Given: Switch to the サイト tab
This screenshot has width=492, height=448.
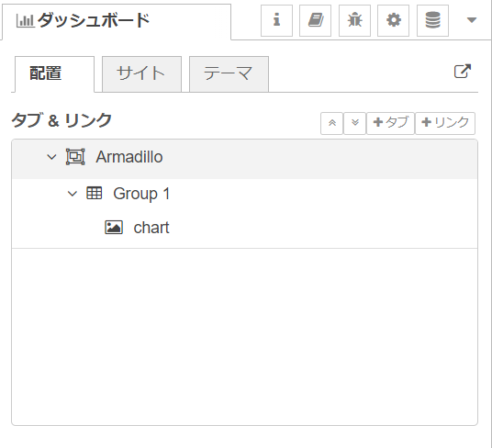Looking at the screenshot, I should click(141, 74).
